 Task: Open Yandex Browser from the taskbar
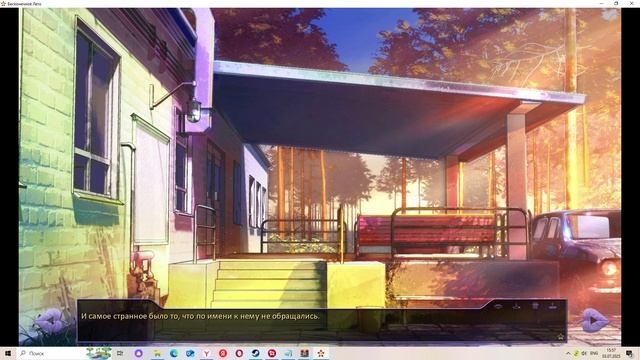pyautogui.click(x=207, y=353)
